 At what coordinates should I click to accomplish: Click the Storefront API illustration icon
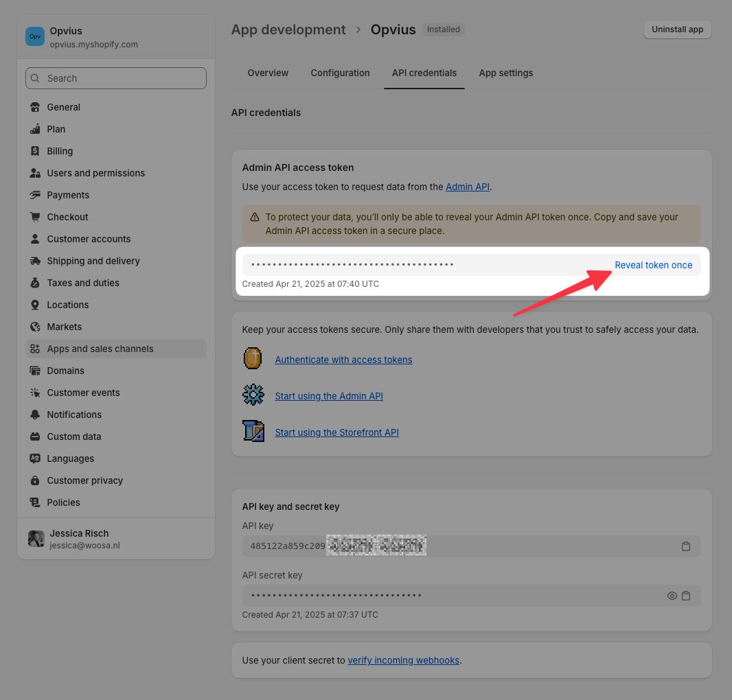tap(253, 431)
